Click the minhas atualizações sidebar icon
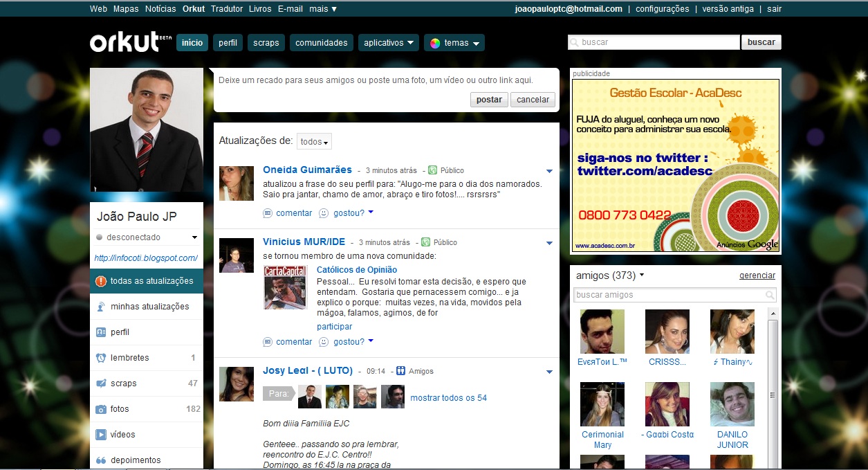This screenshot has width=868, height=470. [101, 307]
